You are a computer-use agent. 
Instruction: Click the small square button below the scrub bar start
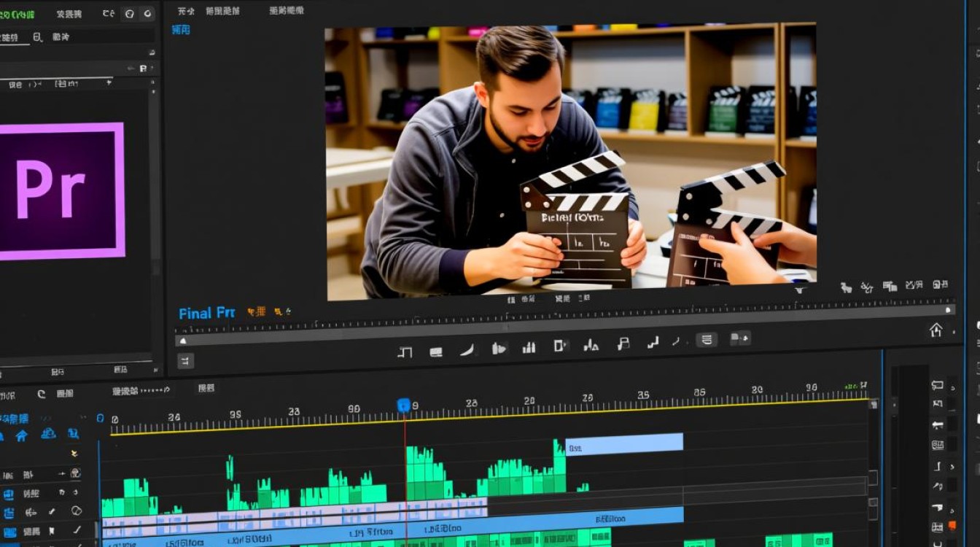pos(185,360)
